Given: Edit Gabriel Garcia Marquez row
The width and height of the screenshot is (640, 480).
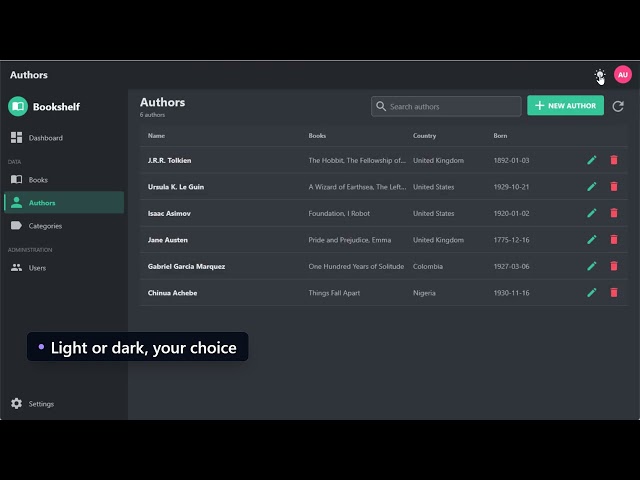Looking at the screenshot, I should (591, 266).
